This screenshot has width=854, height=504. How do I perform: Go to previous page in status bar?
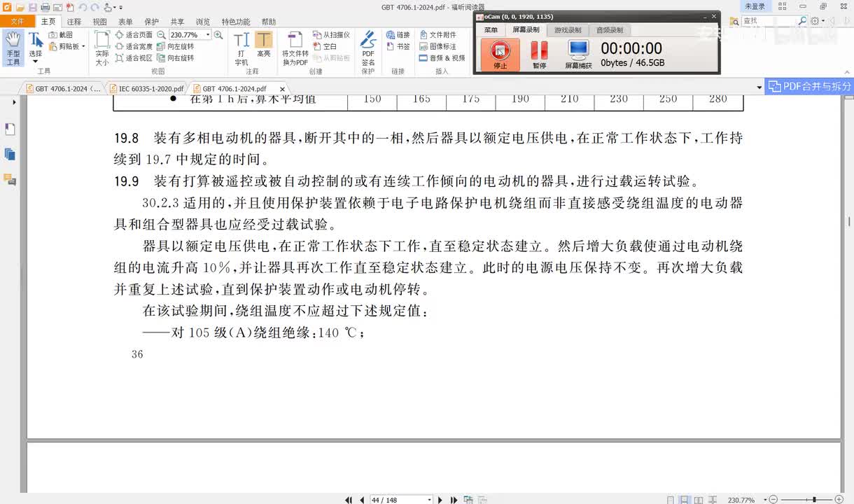362,500
